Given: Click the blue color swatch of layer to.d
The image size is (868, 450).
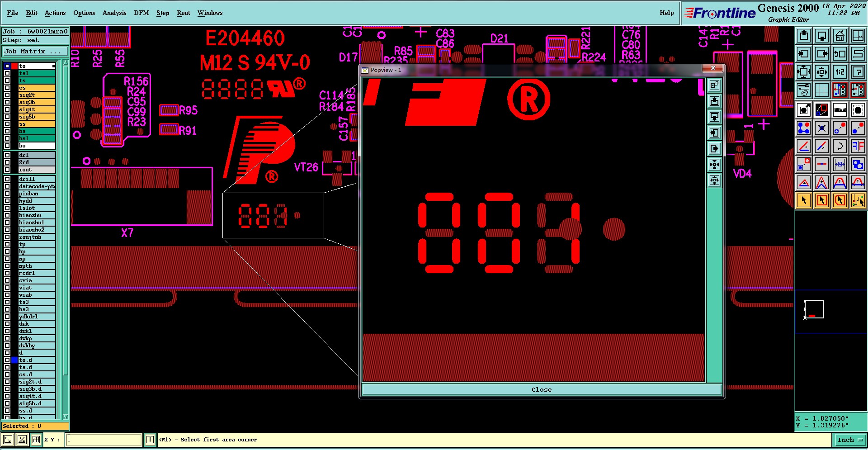Looking at the screenshot, I should point(14,360).
